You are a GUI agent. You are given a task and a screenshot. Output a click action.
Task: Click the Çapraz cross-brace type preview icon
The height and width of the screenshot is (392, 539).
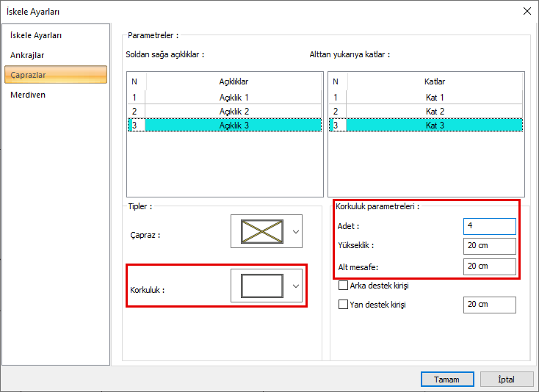[261, 232]
